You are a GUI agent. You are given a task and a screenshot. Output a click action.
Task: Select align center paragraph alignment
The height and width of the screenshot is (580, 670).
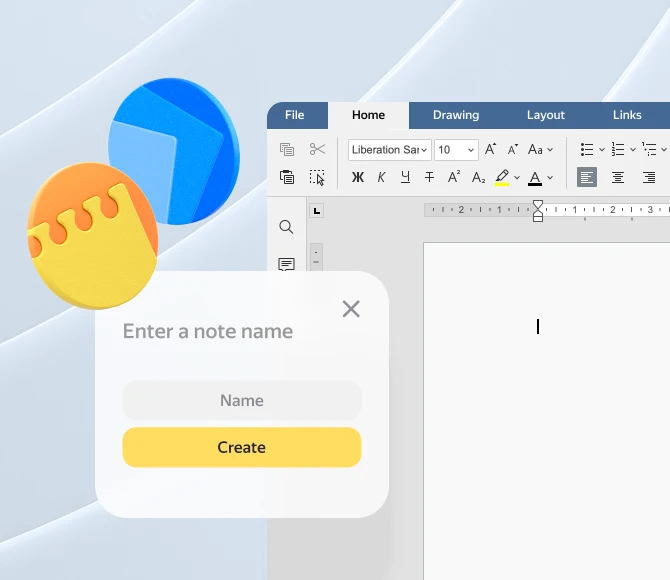[618, 177]
